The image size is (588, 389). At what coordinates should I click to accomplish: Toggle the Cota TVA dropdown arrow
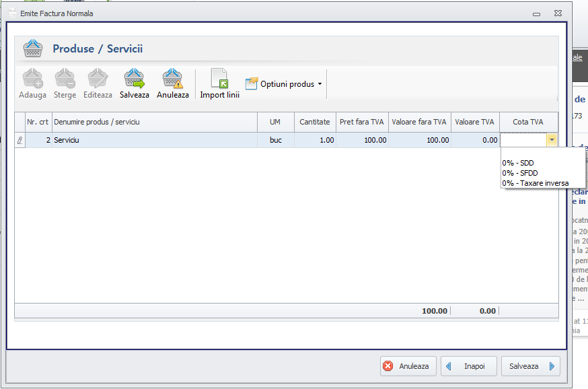[x=552, y=140]
